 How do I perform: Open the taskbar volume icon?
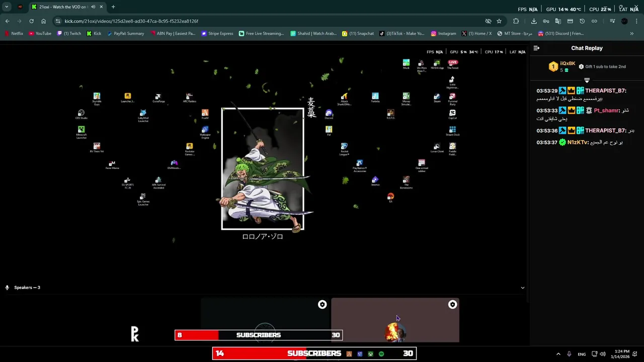pyautogui.click(x=603, y=354)
